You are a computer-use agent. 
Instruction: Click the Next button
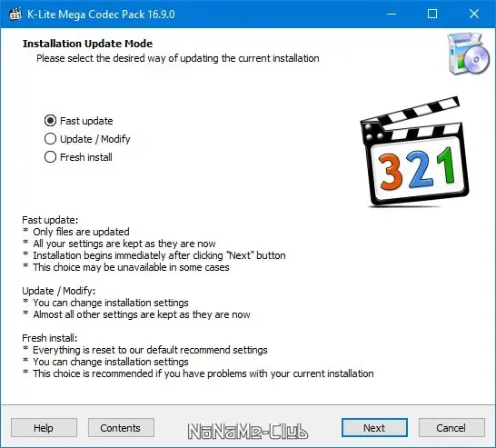(x=374, y=428)
